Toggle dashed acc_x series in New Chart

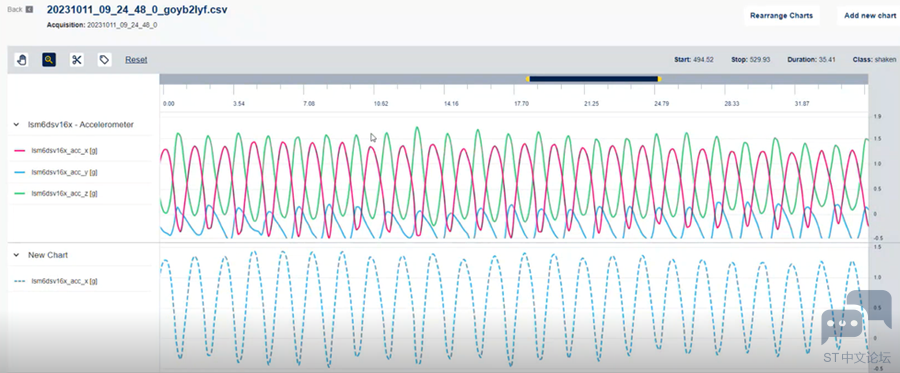tap(56, 281)
